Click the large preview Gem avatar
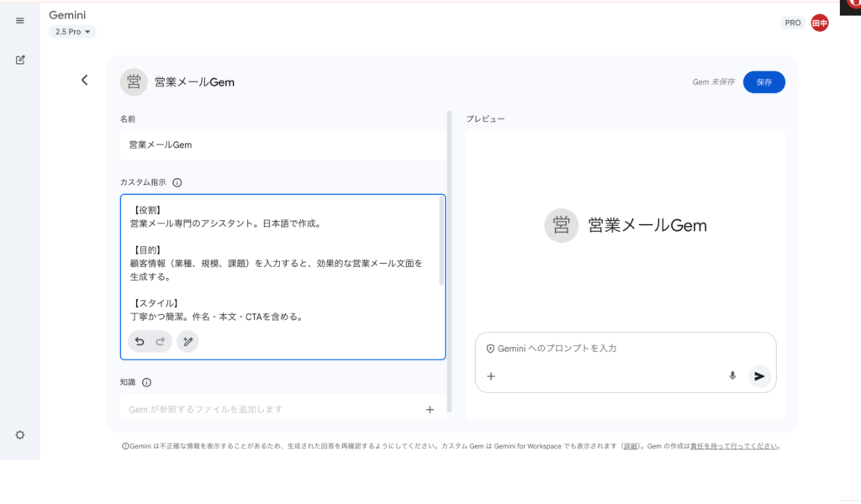Screen dimensions: 861x504 (561, 225)
